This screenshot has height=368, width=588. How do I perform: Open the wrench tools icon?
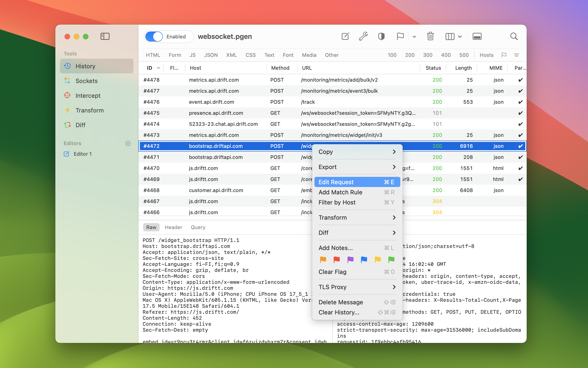(x=363, y=37)
